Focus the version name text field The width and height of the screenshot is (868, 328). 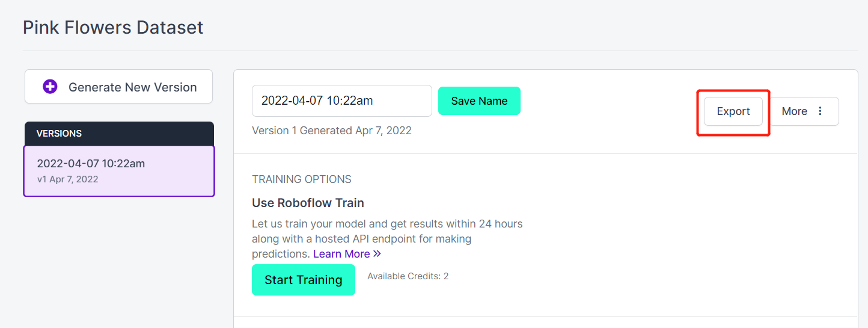pos(342,101)
